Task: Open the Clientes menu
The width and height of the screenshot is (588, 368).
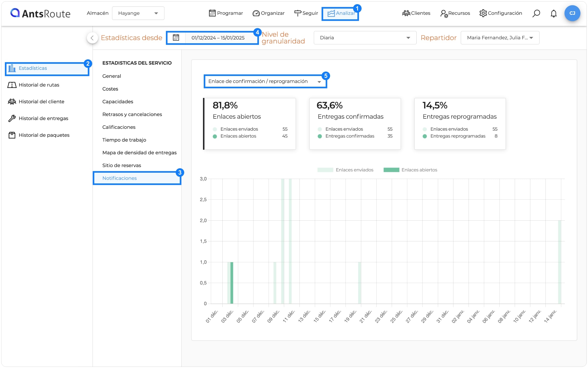Action: (416, 13)
